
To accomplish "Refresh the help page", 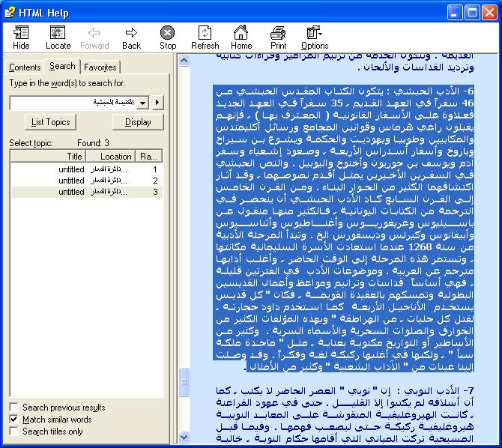I will (x=205, y=37).
